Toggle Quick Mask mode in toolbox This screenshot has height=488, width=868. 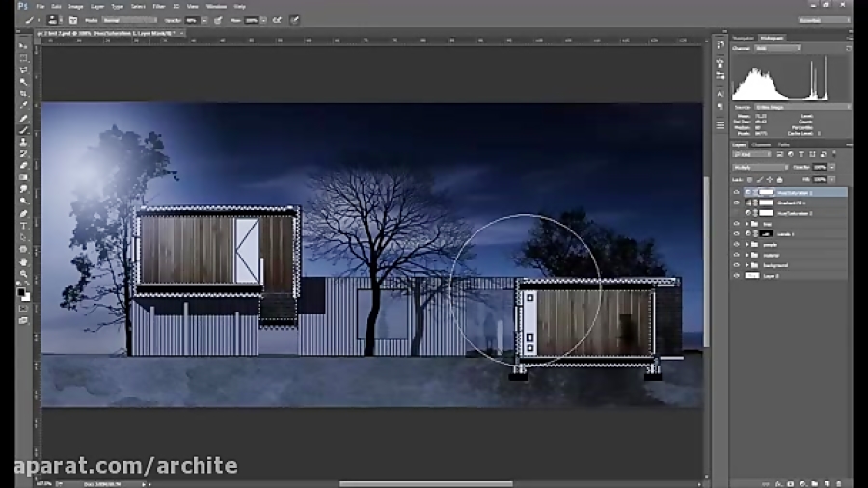(23, 309)
